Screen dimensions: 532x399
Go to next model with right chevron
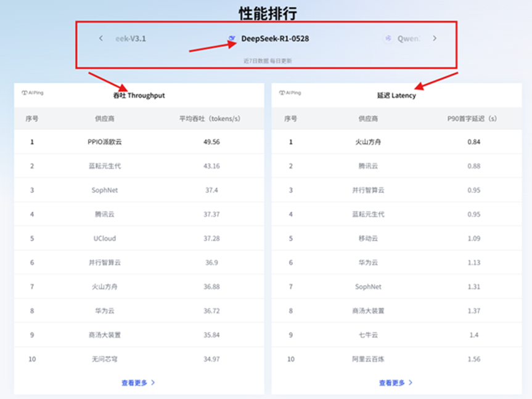(x=435, y=38)
